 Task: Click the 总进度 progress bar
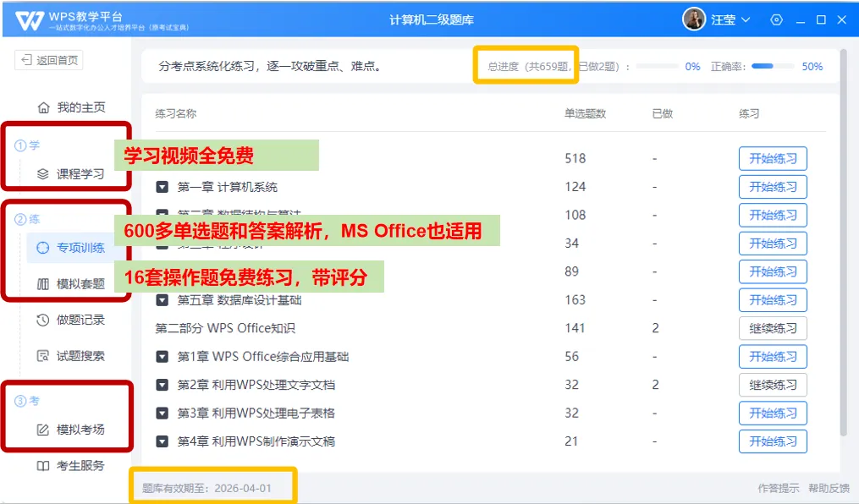(x=658, y=66)
